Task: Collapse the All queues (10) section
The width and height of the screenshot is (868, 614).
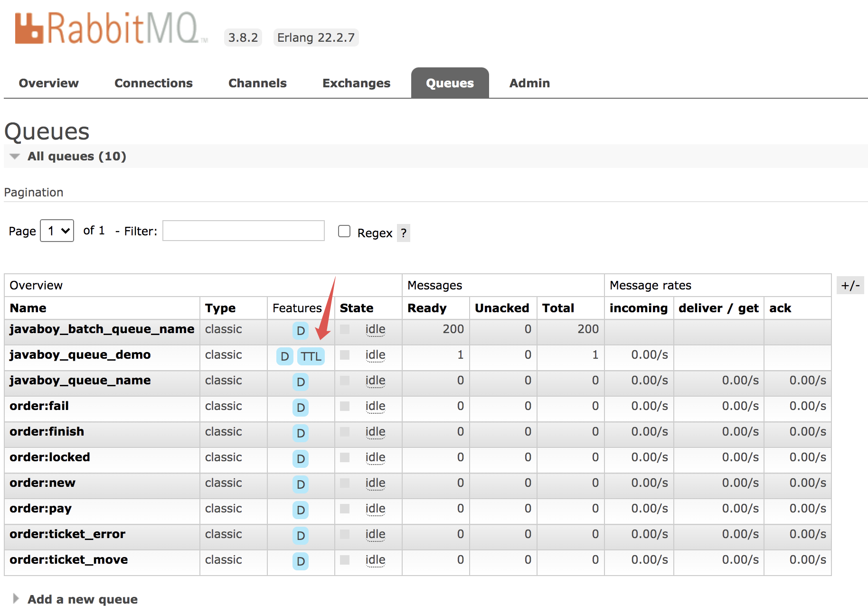Action: (15, 156)
